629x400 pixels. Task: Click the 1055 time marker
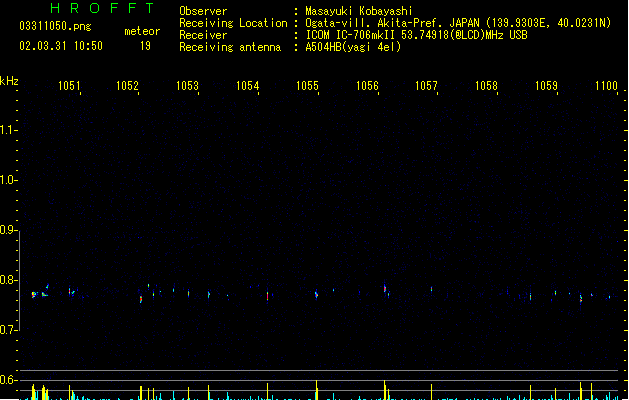tap(307, 85)
